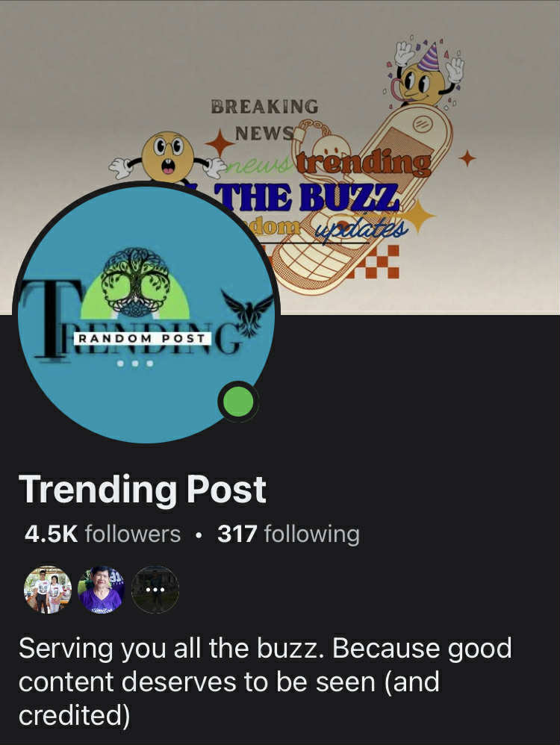Open first follower avatar with two people

point(48,589)
